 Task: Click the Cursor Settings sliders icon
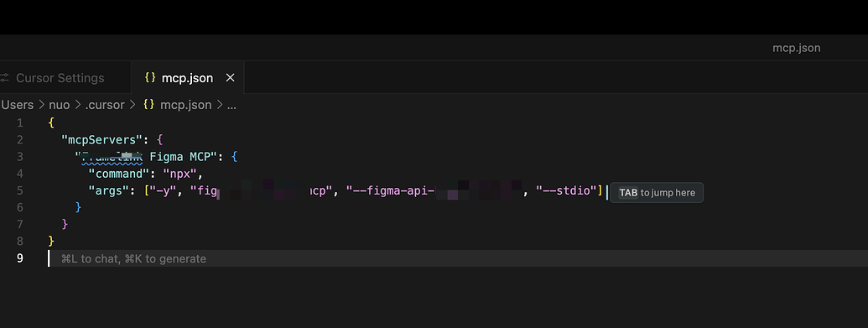point(5,78)
